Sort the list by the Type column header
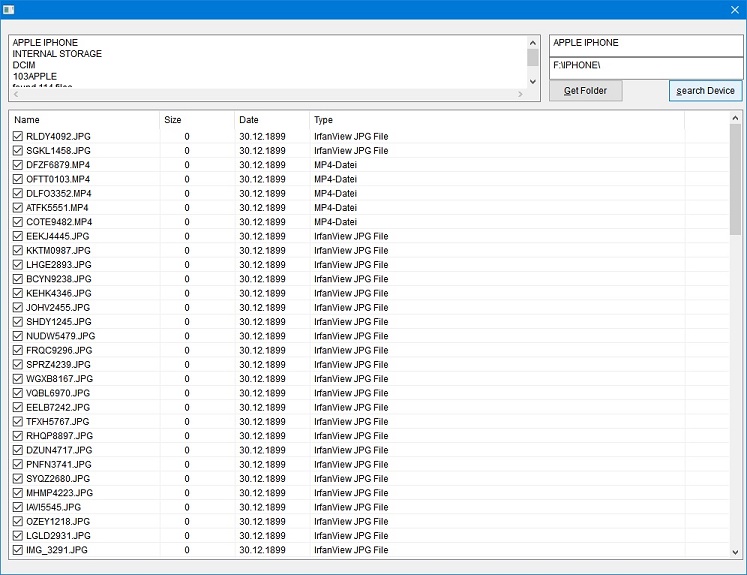 pos(496,120)
